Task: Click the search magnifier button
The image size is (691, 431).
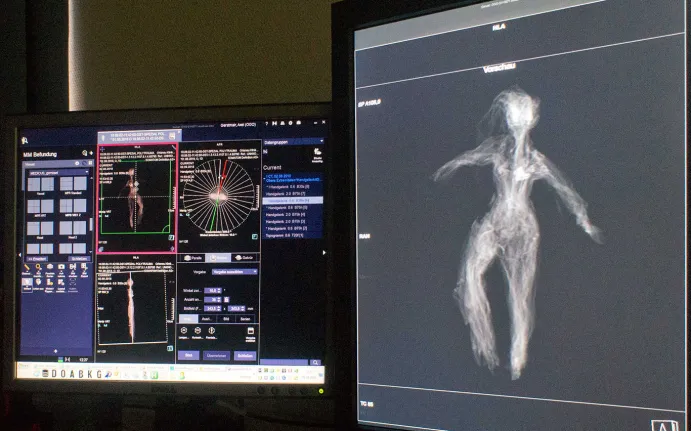Action: point(315,362)
